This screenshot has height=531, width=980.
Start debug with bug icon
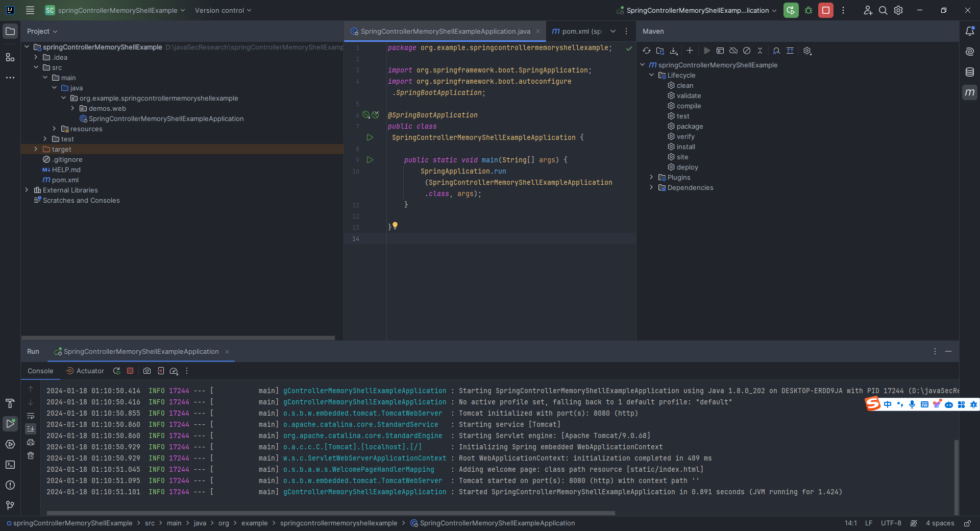pyautogui.click(x=808, y=10)
